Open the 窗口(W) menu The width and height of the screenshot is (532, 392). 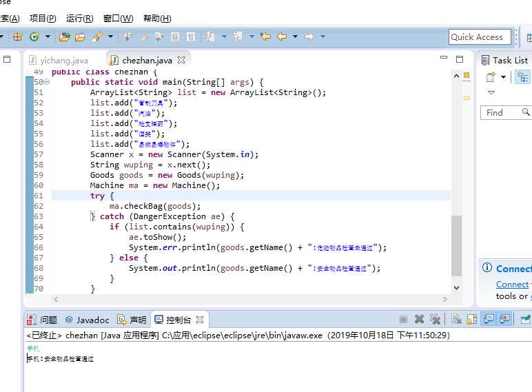[x=118, y=19]
